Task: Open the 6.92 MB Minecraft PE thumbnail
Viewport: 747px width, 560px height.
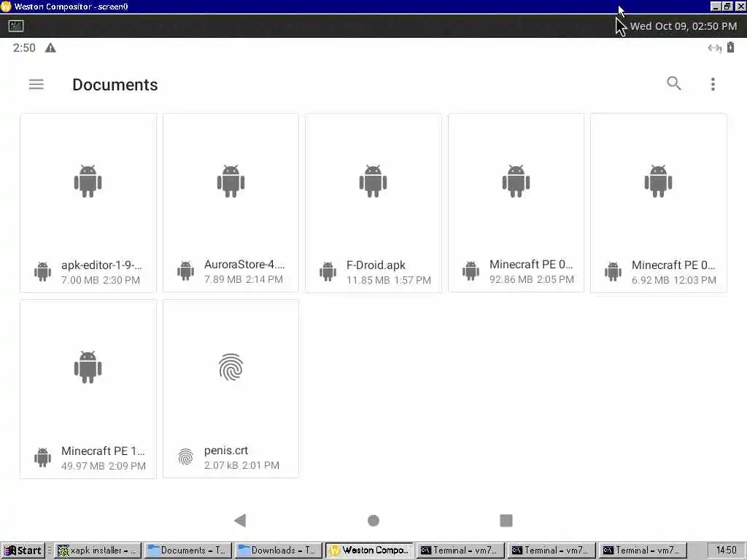Action: (x=659, y=181)
